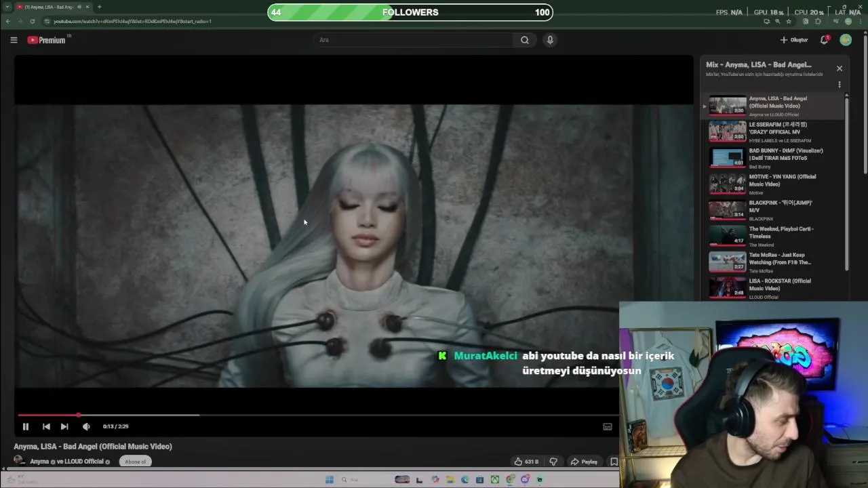The height and width of the screenshot is (488, 868).
Task: Select Anyma, LISA - Bad Angel playlist item
Action: pos(773,106)
